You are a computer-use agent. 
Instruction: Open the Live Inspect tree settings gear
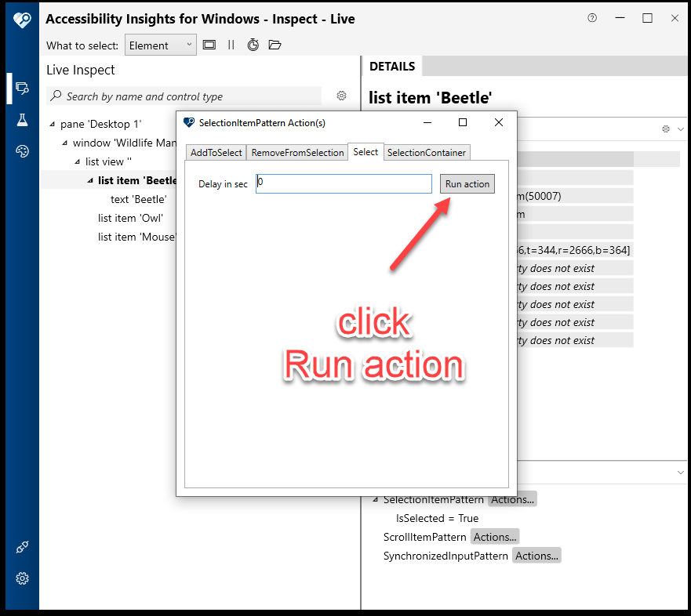(341, 96)
